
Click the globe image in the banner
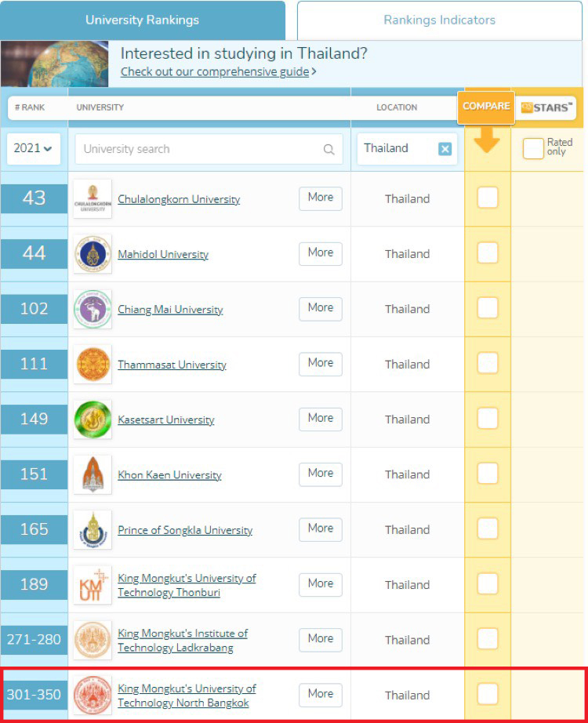pyautogui.click(x=54, y=64)
